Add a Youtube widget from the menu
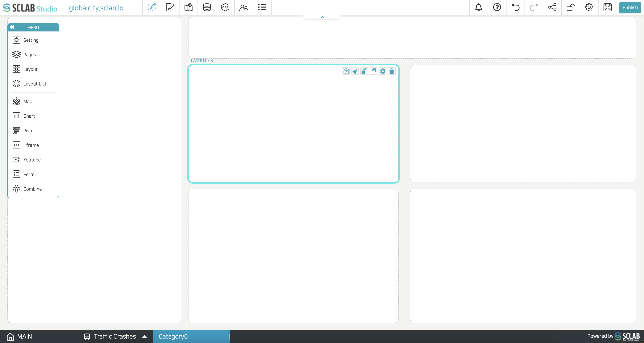The width and height of the screenshot is (644, 343). tap(33, 159)
